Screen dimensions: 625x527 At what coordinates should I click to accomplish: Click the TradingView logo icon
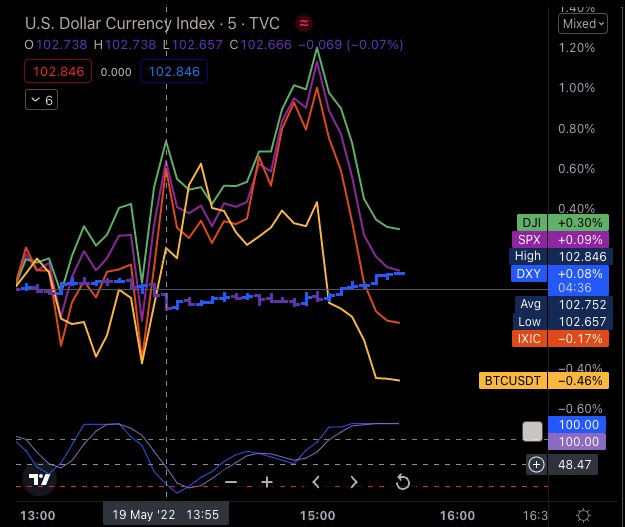click(x=39, y=480)
